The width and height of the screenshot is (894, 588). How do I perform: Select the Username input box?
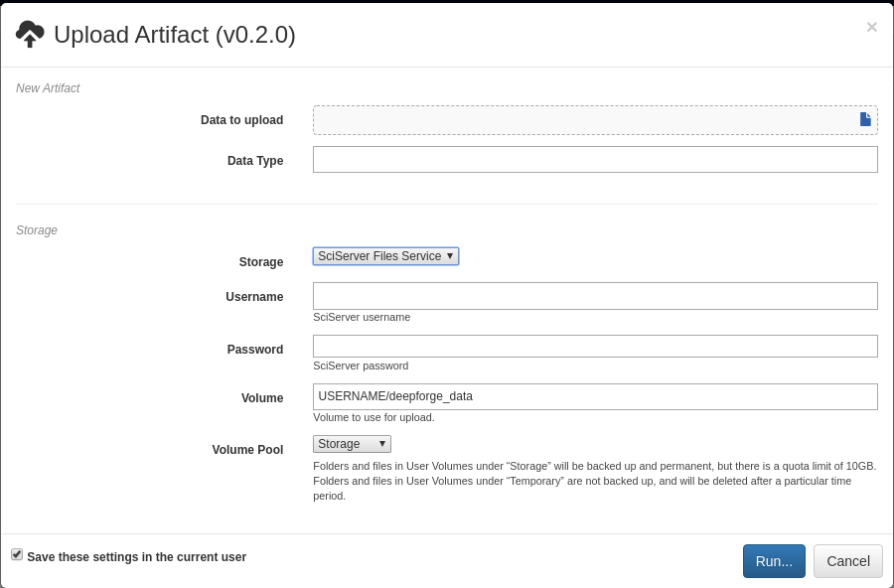coord(594,295)
